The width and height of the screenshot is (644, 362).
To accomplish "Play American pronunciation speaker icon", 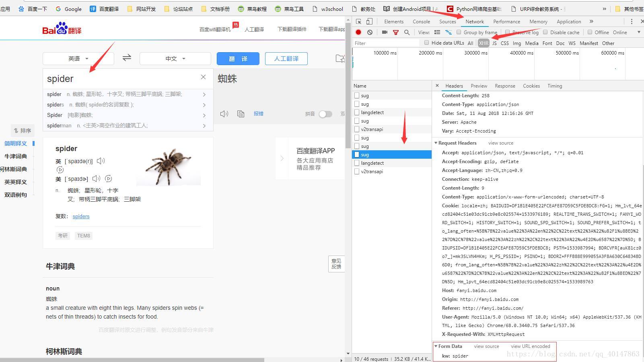I will pyautogui.click(x=96, y=178).
